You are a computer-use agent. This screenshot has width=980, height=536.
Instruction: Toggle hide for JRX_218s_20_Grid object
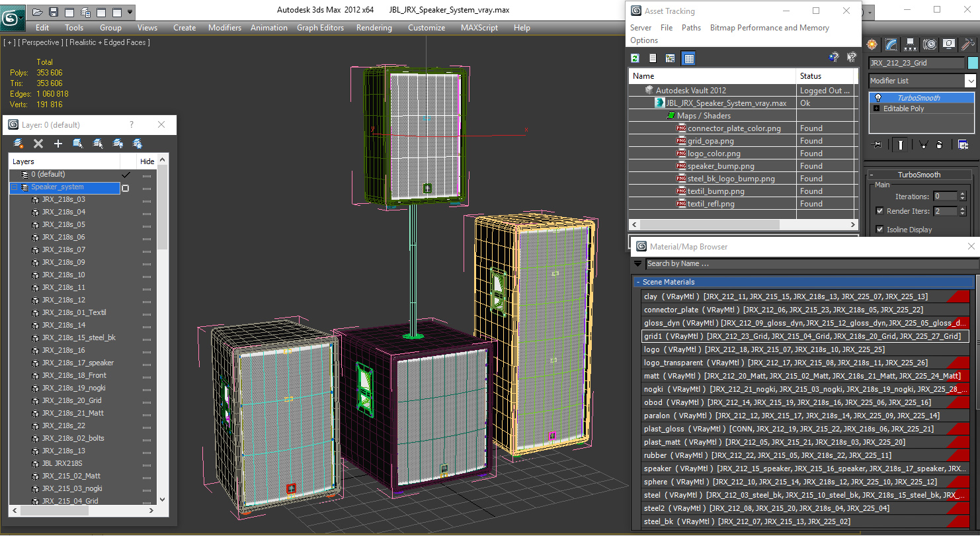(147, 401)
